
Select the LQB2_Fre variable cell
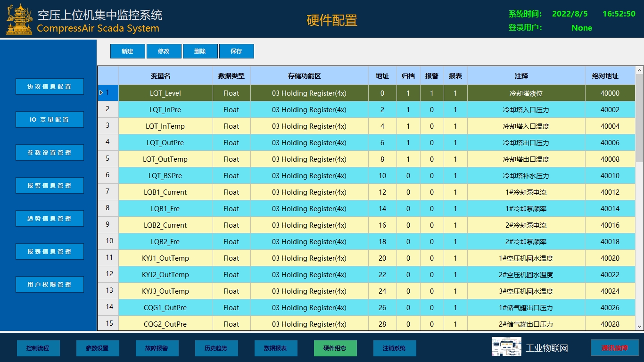pyautogui.click(x=165, y=242)
